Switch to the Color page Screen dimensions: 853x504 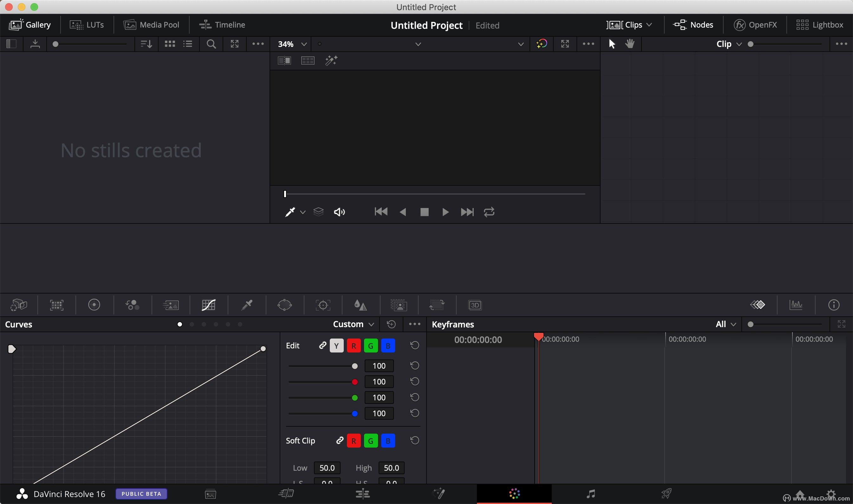coord(514,494)
